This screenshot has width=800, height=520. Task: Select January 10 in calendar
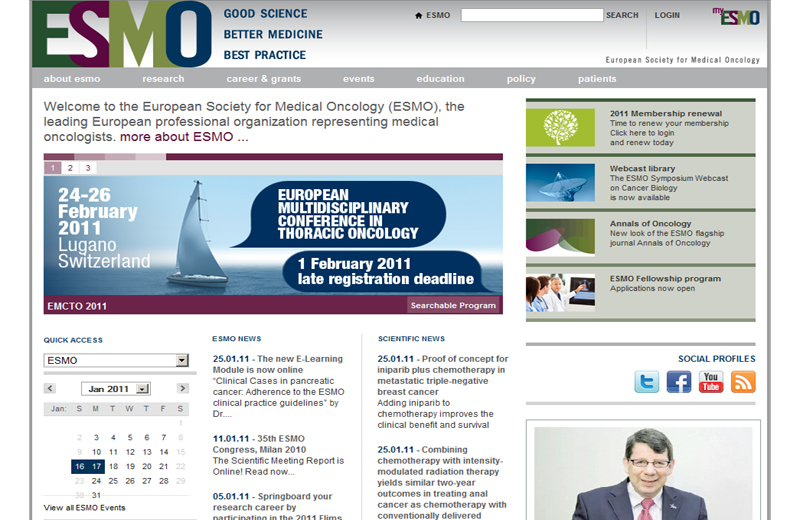96,452
